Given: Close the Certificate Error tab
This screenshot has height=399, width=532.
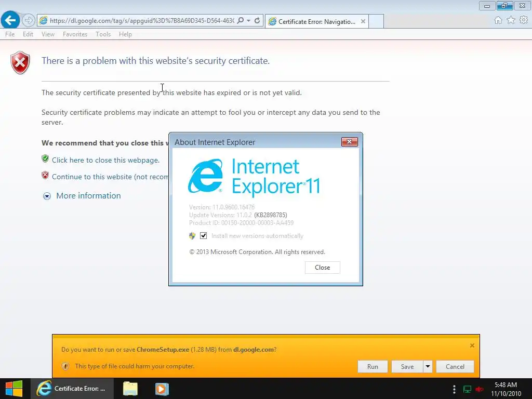Looking at the screenshot, I should tap(363, 21).
